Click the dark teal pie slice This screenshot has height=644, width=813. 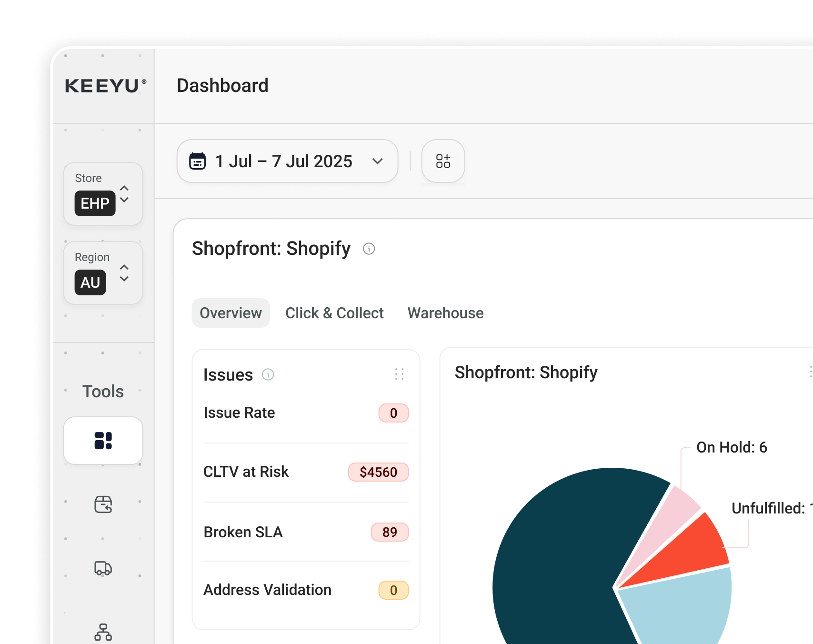562,562
